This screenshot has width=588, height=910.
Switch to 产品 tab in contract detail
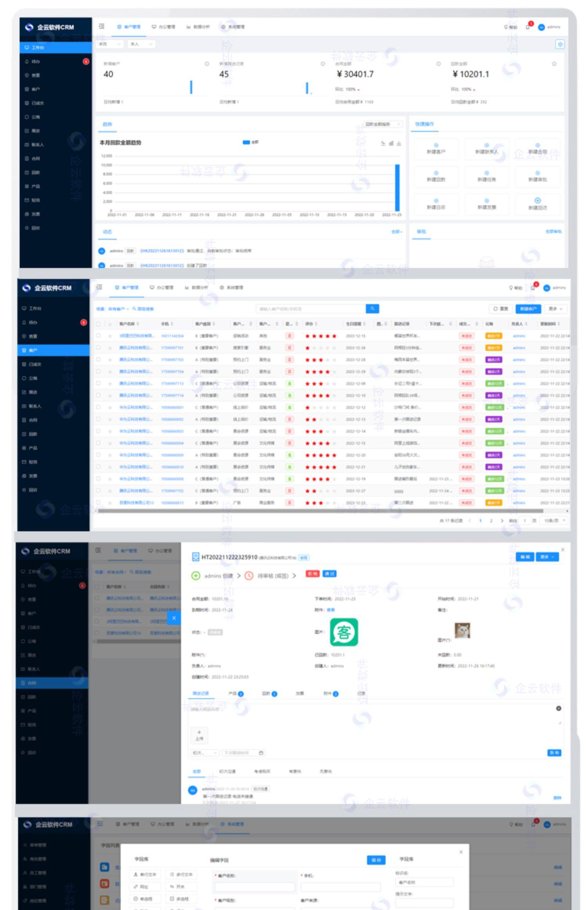coord(236,694)
